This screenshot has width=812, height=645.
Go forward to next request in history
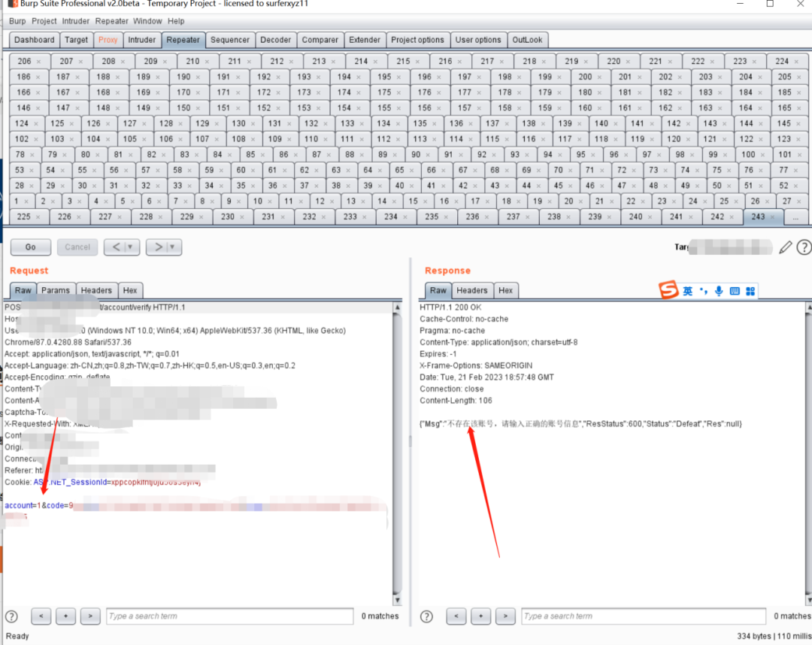point(159,247)
